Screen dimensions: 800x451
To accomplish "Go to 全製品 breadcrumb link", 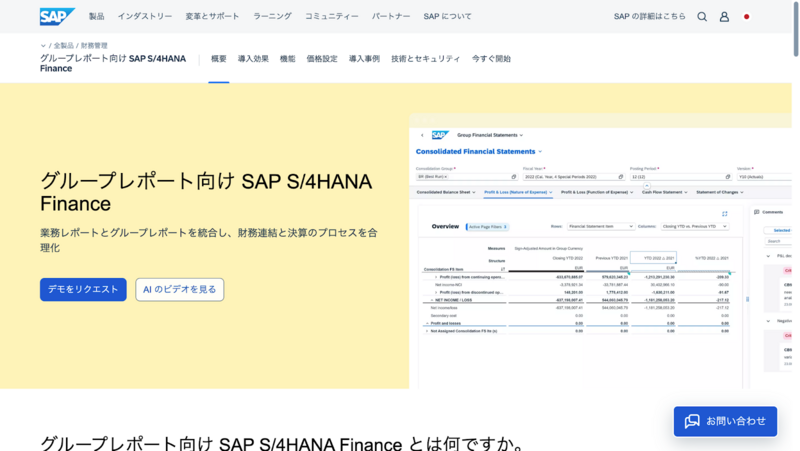I will pos(64,45).
